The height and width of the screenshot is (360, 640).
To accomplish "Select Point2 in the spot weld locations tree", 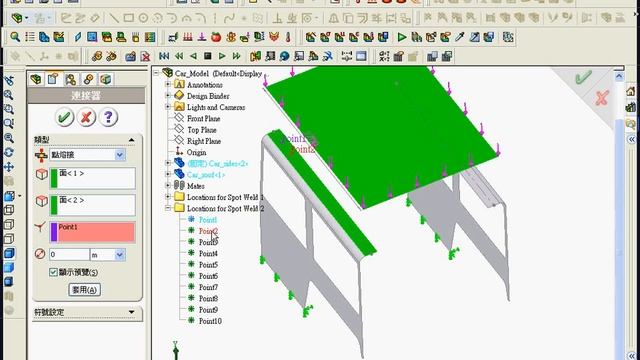I will pyautogui.click(x=208, y=231).
